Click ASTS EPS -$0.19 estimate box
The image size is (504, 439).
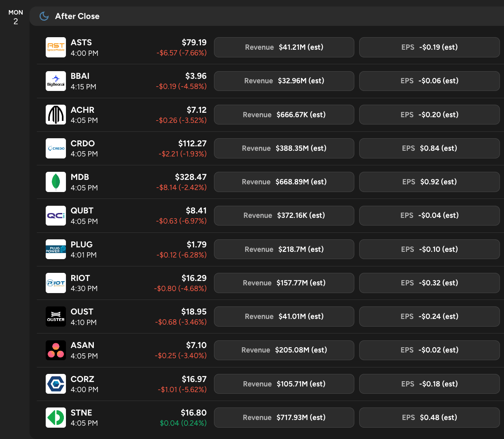click(430, 47)
